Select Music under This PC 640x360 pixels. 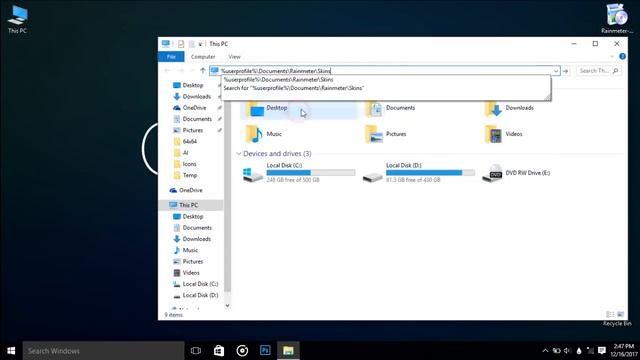coord(190,250)
